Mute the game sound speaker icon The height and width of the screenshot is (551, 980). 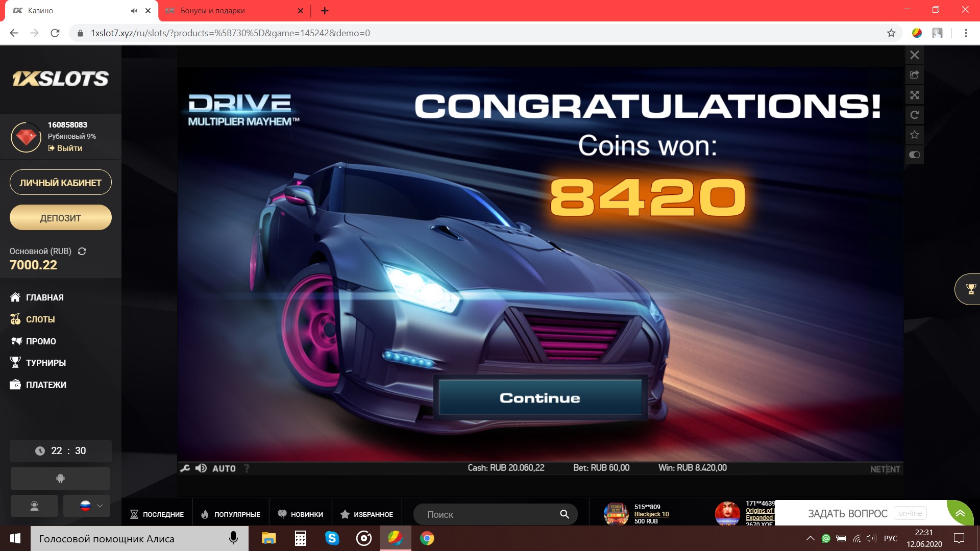[201, 468]
